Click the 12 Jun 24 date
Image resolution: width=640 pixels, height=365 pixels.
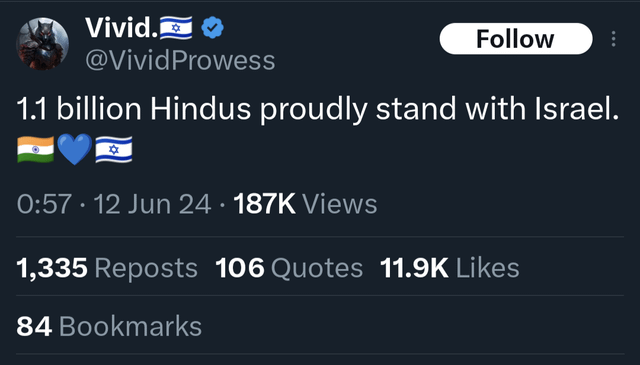coord(152,204)
